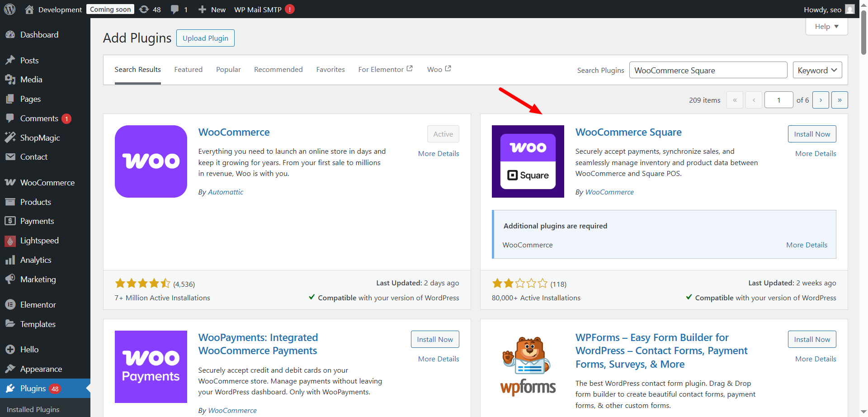Viewport: 868px width, 417px height.
Task: Open WooCommerce author link under Square plugin
Action: click(609, 192)
